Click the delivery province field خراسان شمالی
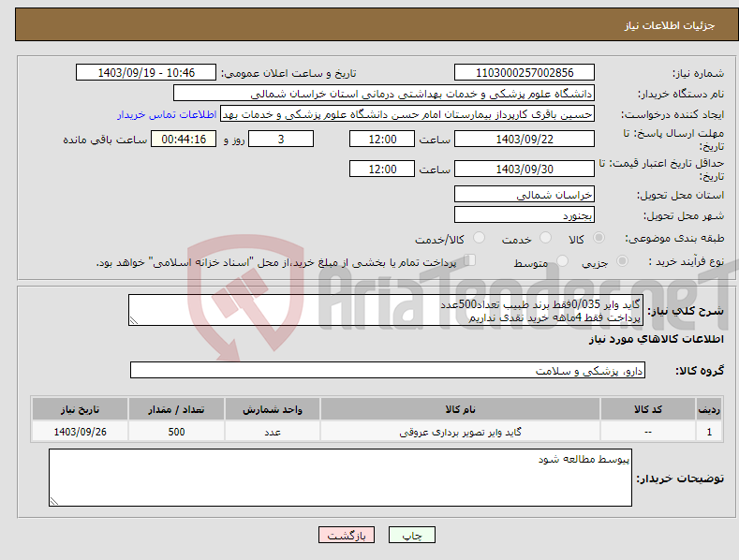The height and width of the screenshot is (560, 739). pyautogui.click(x=525, y=194)
